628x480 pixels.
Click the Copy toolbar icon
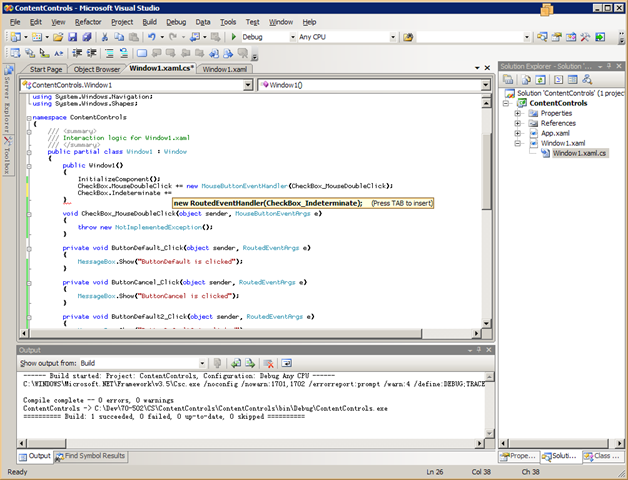(x=119, y=37)
